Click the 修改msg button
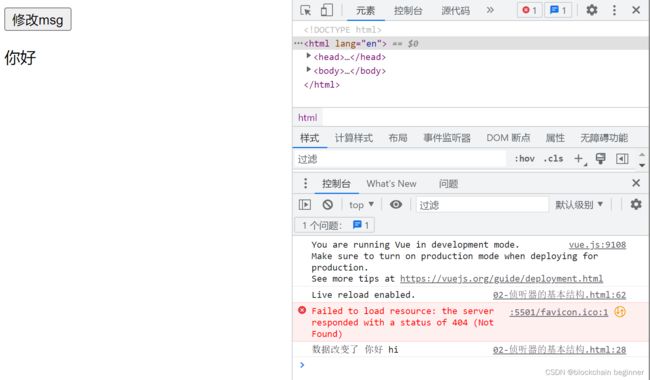The height and width of the screenshot is (380, 650). [38, 19]
